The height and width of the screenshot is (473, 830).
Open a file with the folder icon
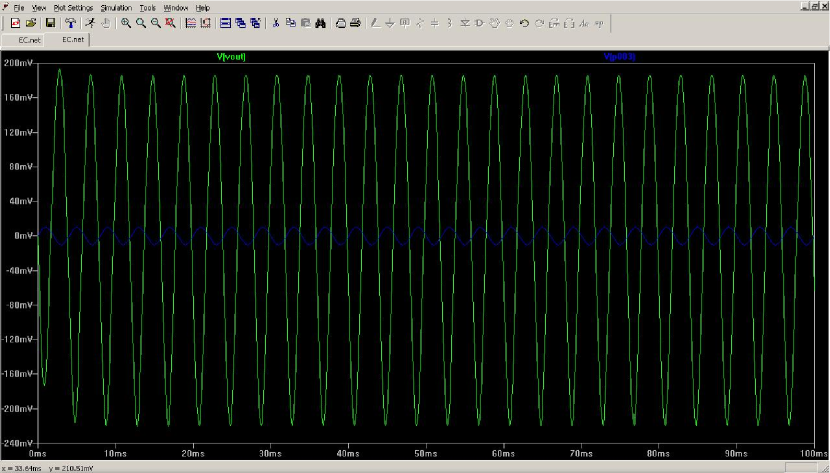click(30, 22)
